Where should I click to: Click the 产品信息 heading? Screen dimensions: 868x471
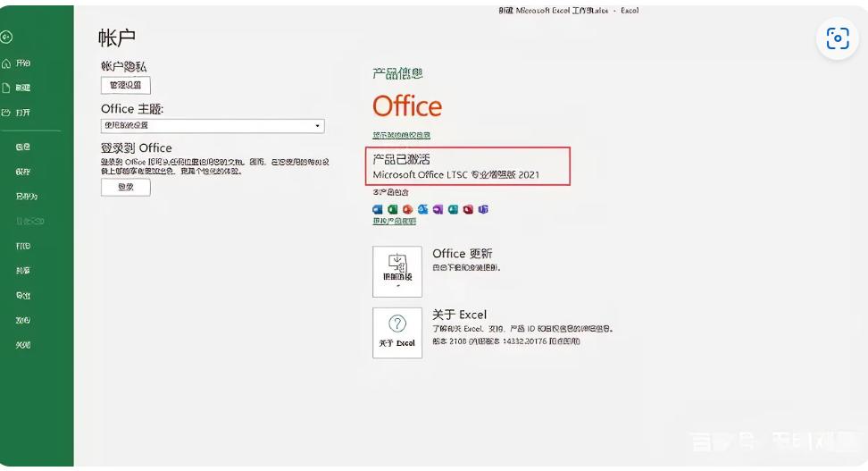(x=397, y=73)
